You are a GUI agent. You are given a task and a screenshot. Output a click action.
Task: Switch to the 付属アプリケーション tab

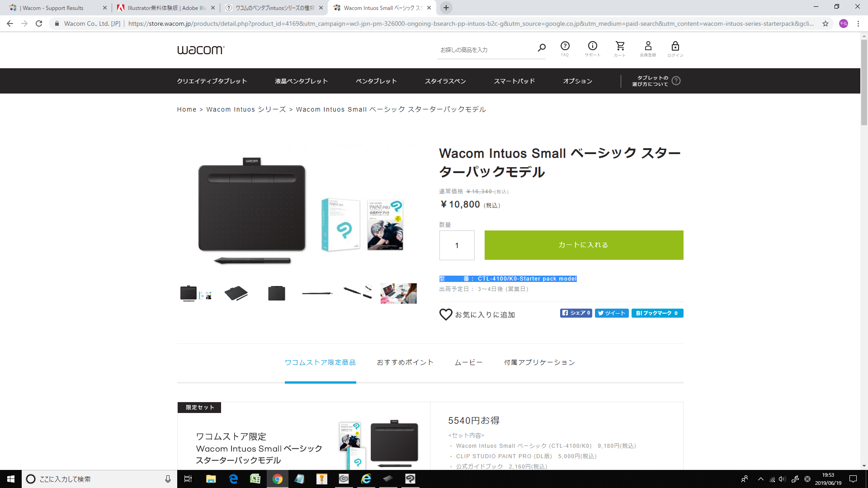pyautogui.click(x=539, y=362)
